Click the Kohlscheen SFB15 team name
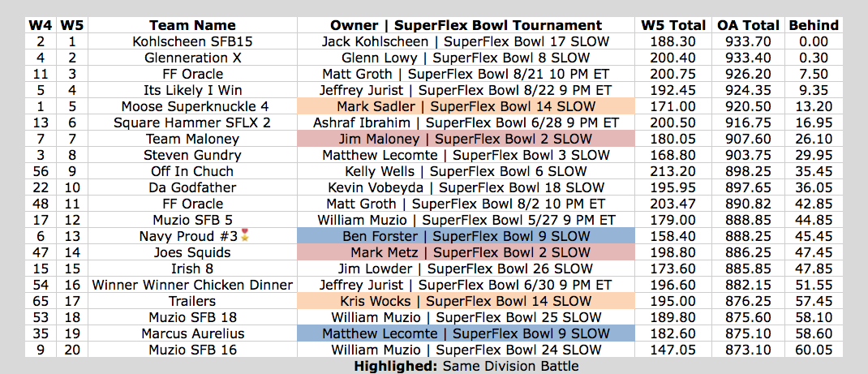Viewport: 868px width, 374px height. (x=192, y=41)
